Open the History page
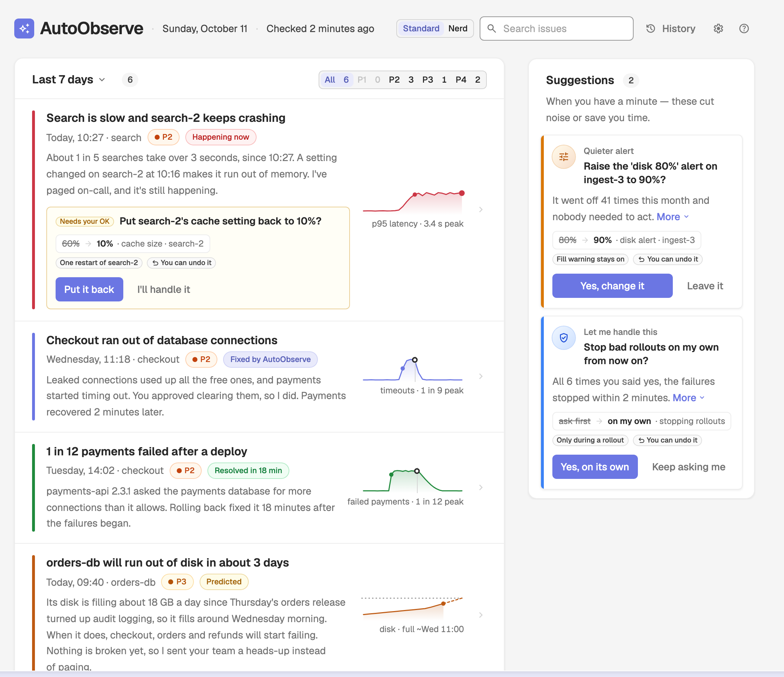Screen dimensions: 784x677 point(670,29)
